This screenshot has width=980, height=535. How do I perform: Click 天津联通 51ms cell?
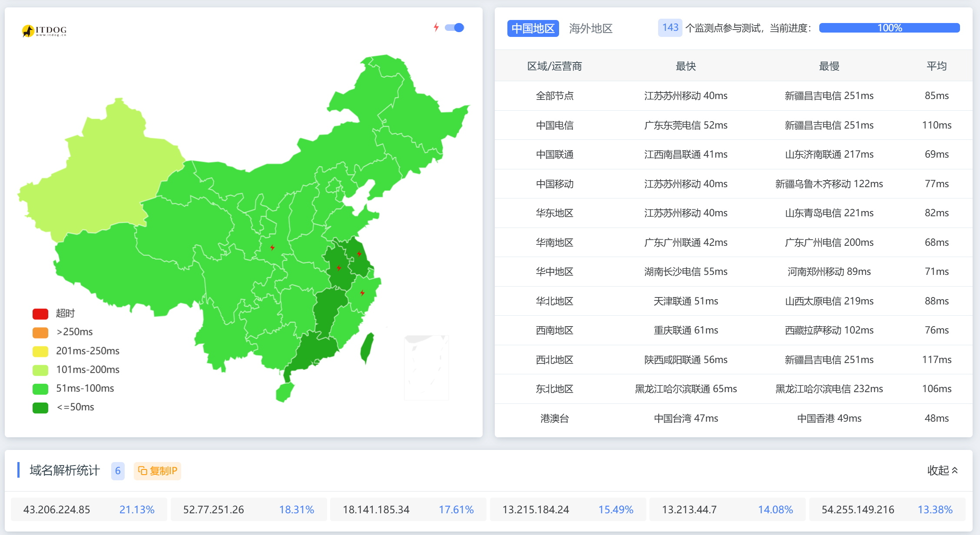[685, 301]
